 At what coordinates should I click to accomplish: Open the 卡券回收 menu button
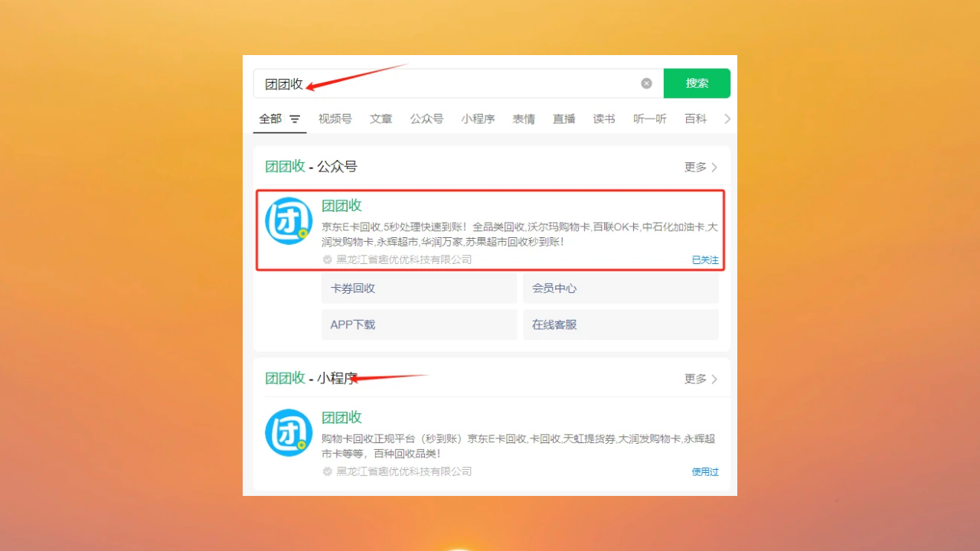[x=420, y=289]
